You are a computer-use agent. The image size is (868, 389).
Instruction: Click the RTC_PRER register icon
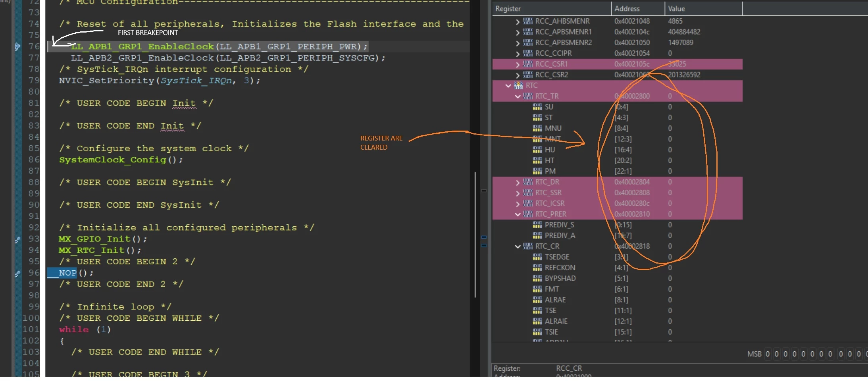click(x=528, y=214)
